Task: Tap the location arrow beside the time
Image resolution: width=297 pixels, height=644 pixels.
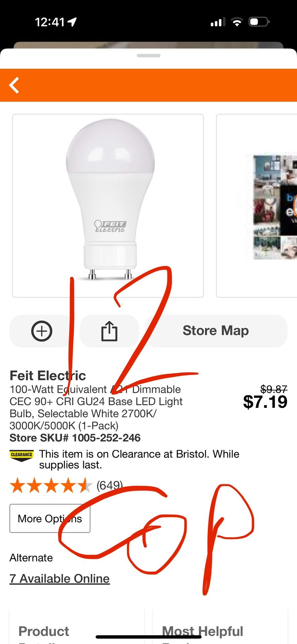Action: 72,22
